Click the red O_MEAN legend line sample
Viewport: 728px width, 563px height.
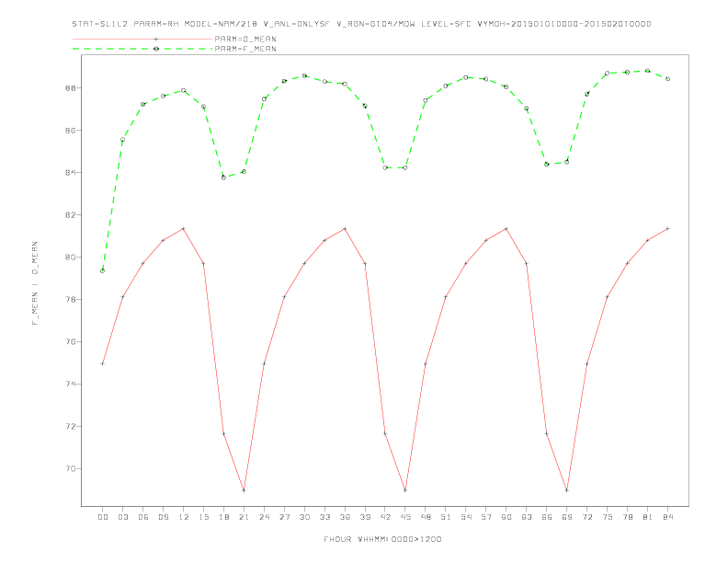(x=142, y=39)
